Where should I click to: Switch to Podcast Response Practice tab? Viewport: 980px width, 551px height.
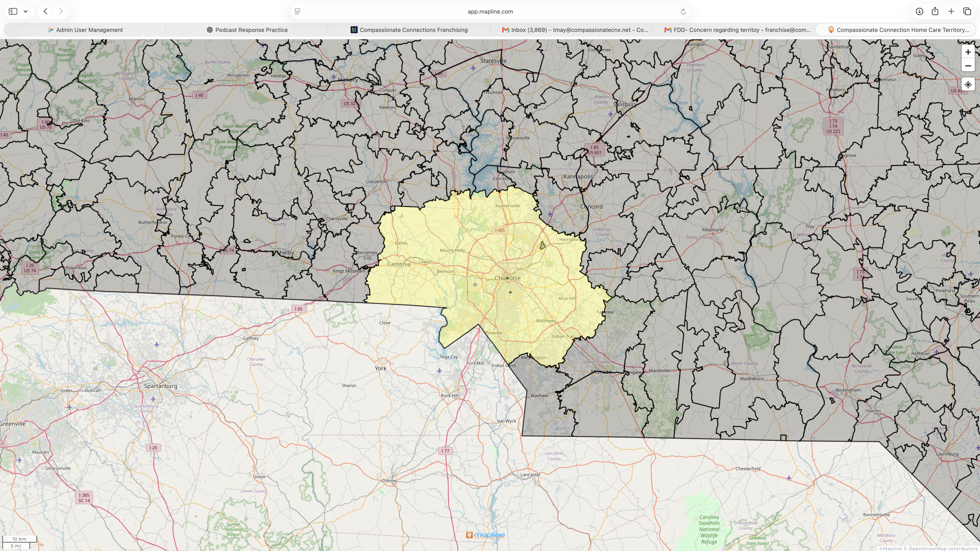247,30
